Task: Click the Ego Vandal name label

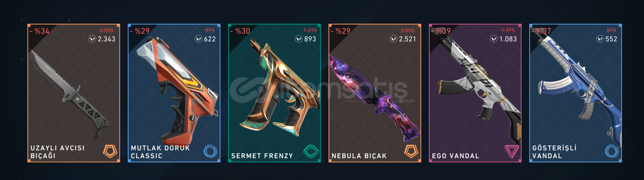Action: tap(455, 156)
